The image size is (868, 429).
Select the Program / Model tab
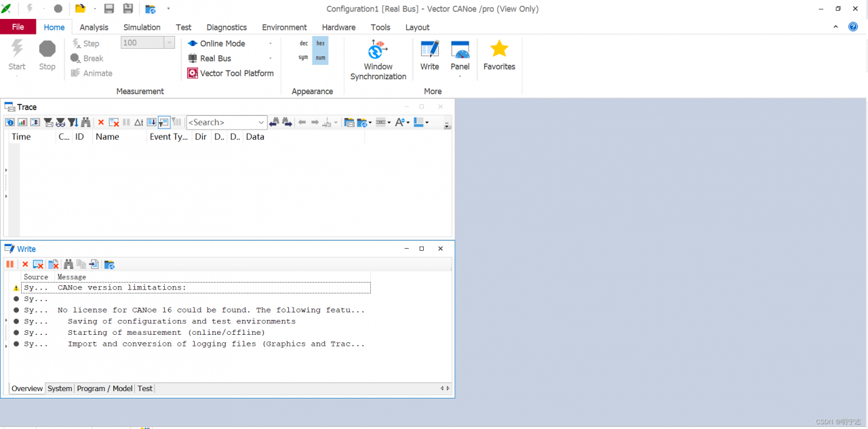104,388
